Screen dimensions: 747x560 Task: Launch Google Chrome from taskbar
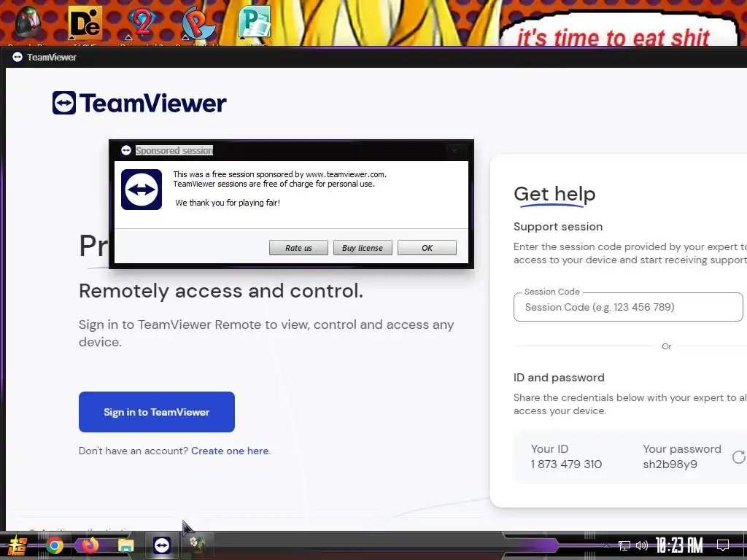(x=55, y=545)
